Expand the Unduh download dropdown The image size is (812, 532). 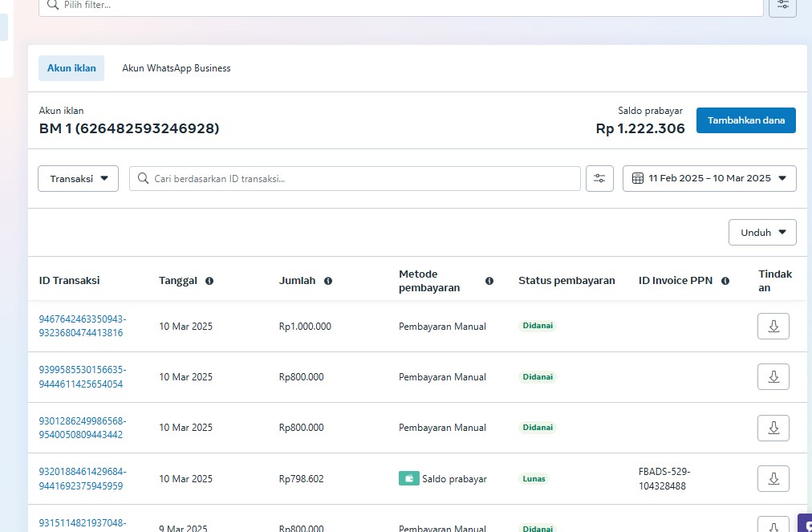762,233
